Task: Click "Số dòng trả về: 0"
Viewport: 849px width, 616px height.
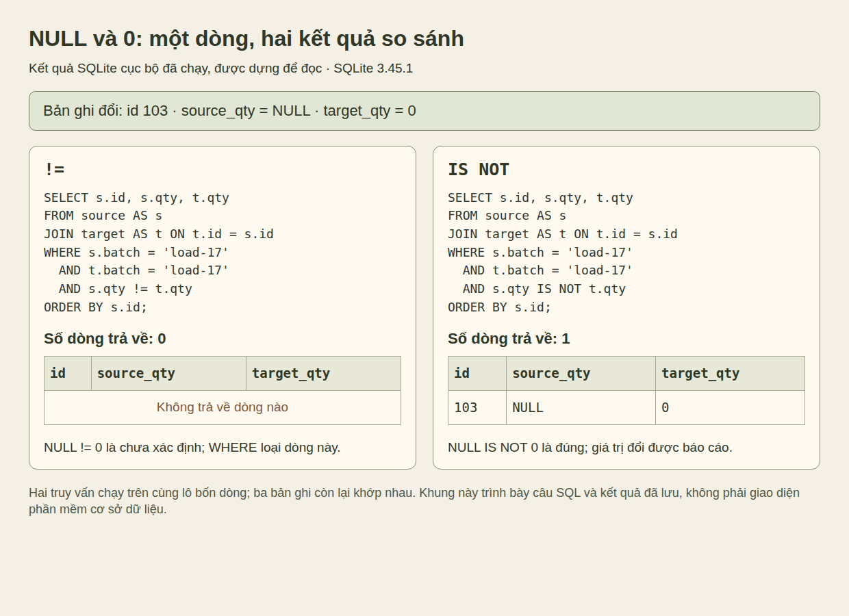Action: [x=105, y=339]
